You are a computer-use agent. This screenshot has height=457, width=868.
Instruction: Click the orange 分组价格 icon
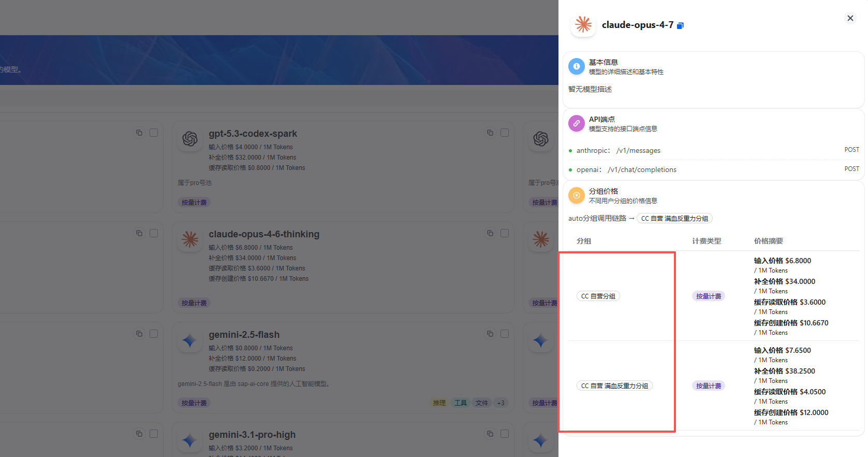point(576,195)
